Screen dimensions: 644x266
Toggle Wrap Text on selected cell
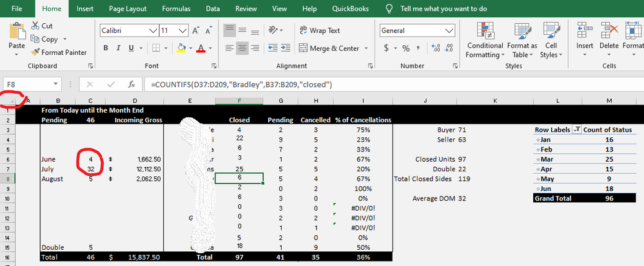pyautogui.click(x=320, y=30)
